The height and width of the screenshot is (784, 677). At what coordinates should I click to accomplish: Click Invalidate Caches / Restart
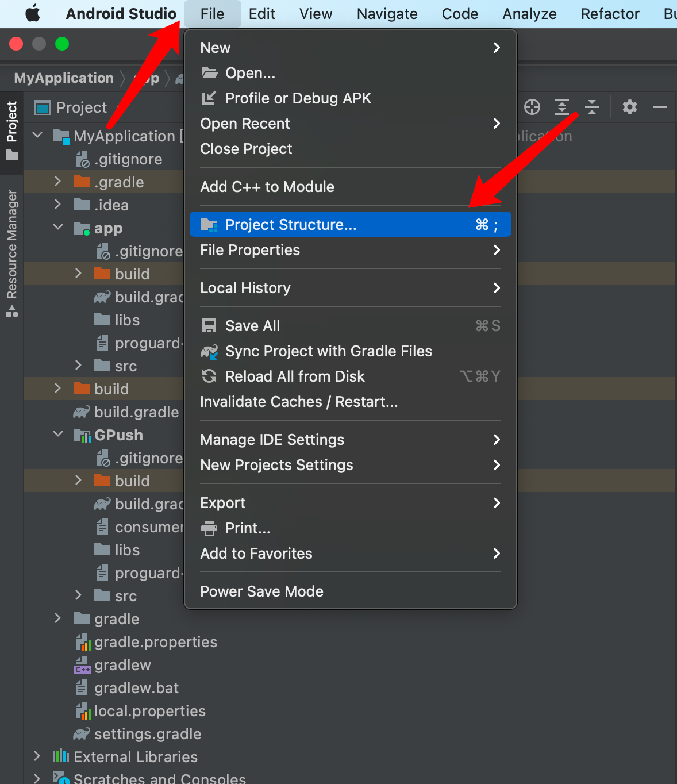[x=299, y=402]
